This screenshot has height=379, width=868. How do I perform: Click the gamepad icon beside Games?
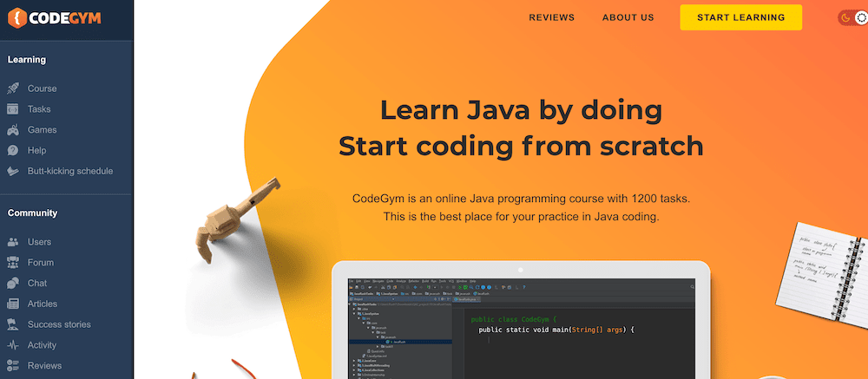pyautogui.click(x=13, y=130)
